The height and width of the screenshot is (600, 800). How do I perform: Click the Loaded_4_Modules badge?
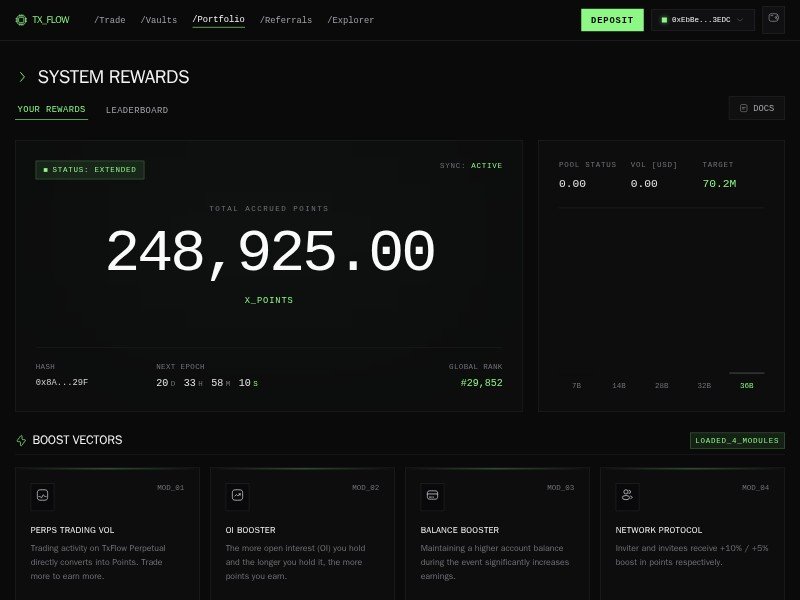[x=737, y=440]
